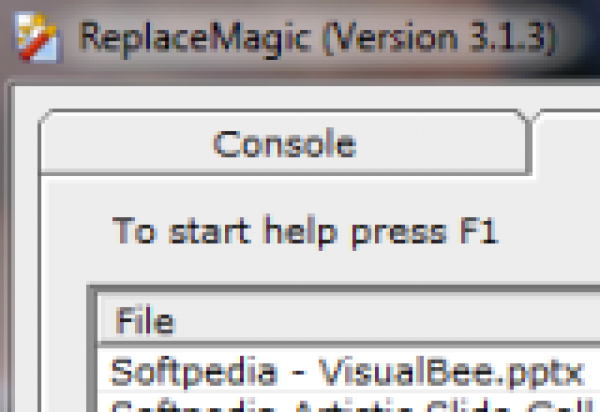This screenshot has height=412, width=600.
Task: Click the 'To start help press F1' label
Action: point(304,230)
